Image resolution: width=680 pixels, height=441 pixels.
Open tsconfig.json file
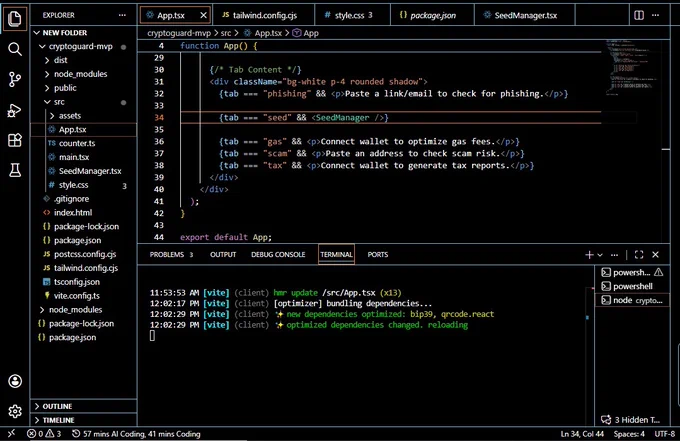pyautogui.click(x=83, y=282)
